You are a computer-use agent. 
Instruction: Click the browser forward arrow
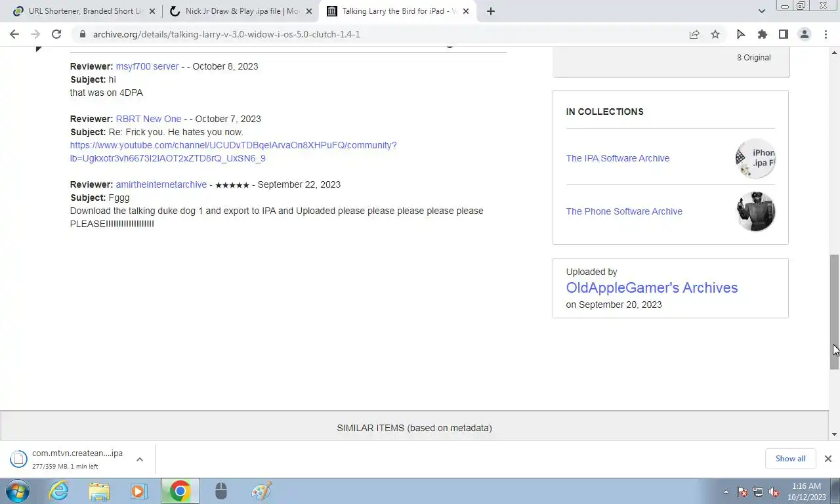35,34
